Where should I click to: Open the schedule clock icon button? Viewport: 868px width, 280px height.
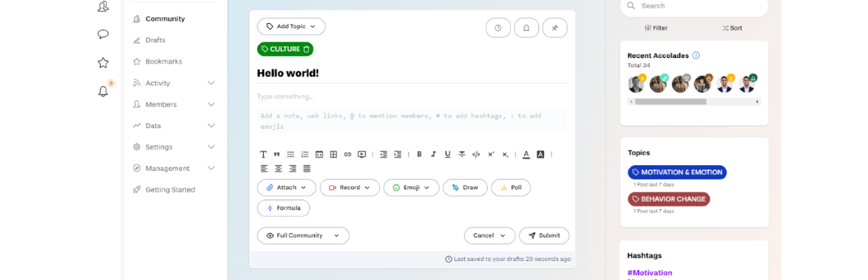pos(498,27)
